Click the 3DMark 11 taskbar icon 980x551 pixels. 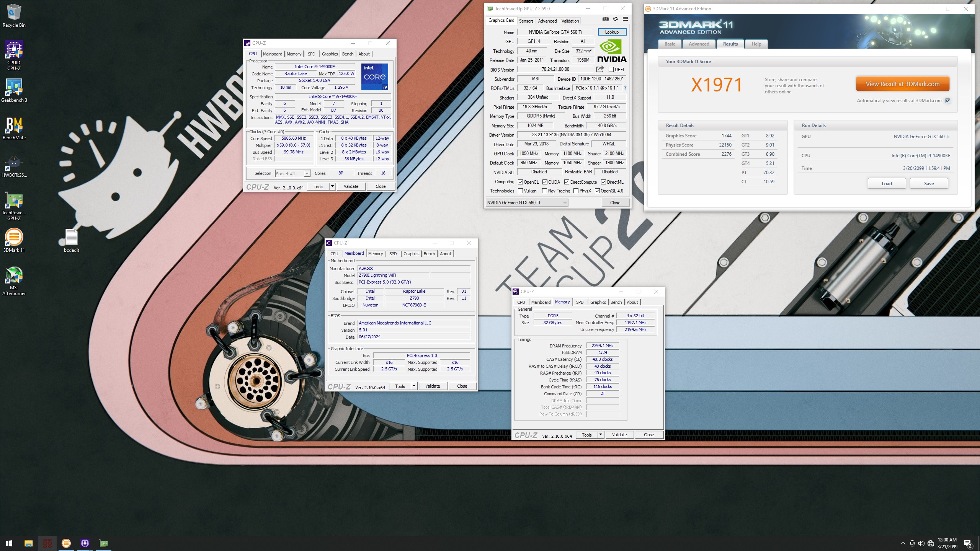point(66,543)
